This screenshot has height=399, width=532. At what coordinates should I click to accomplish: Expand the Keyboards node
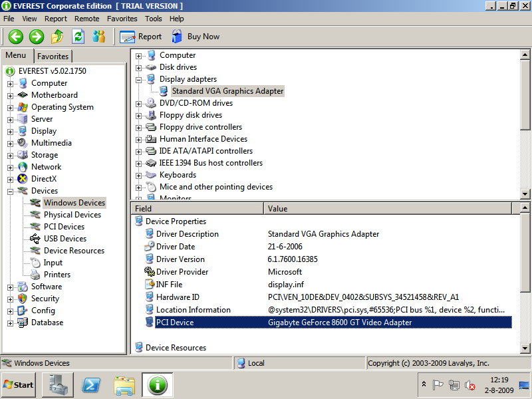138,176
